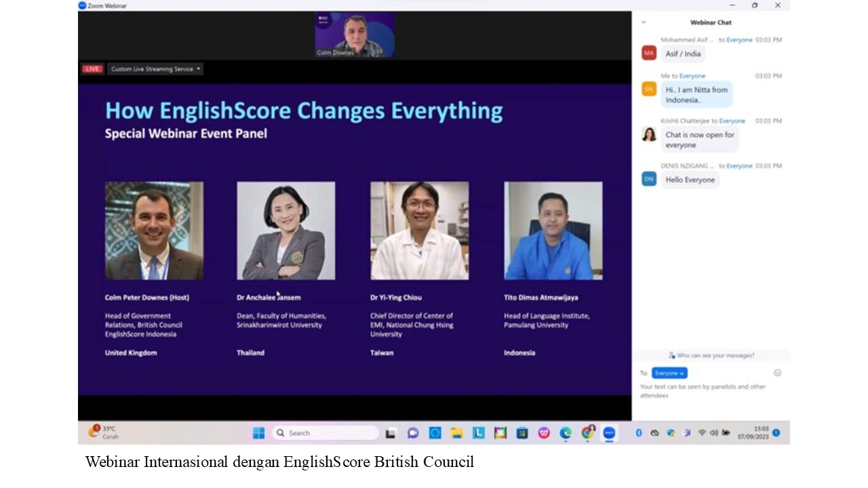Click the 'Webinar Chat' panel heading

click(711, 22)
